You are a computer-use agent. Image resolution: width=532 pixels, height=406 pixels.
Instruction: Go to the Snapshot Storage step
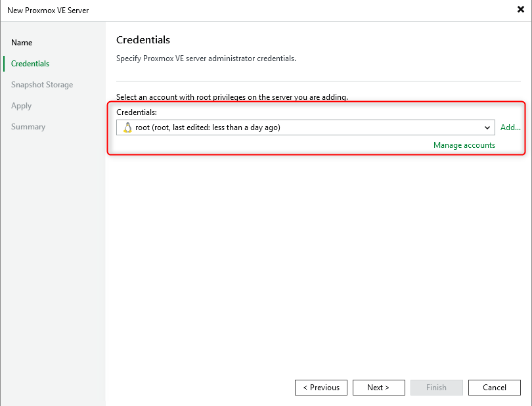41,84
